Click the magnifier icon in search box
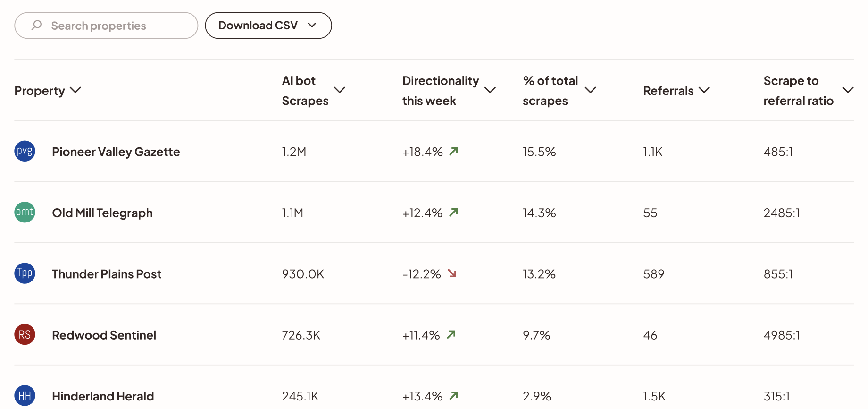Image resolution: width=868 pixels, height=409 pixels. [37, 25]
